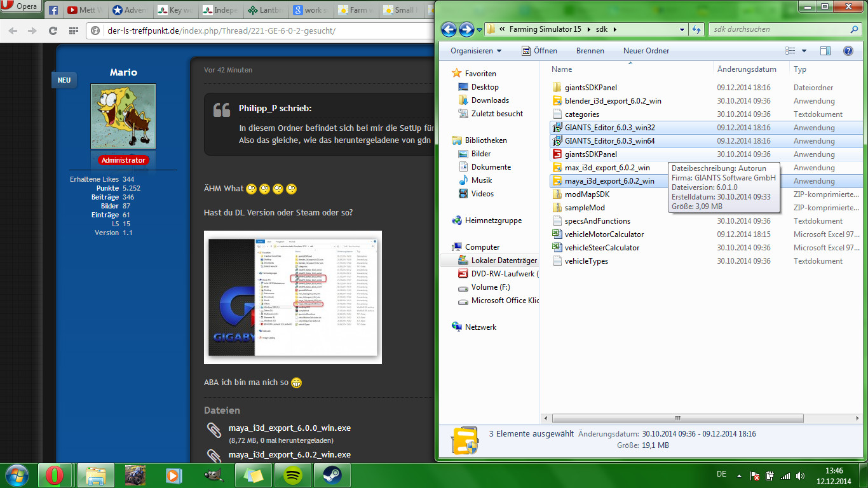Open Netzwerk in the navigation pane
The width and height of the screenshot is (868, 488).
pos(480,327)
